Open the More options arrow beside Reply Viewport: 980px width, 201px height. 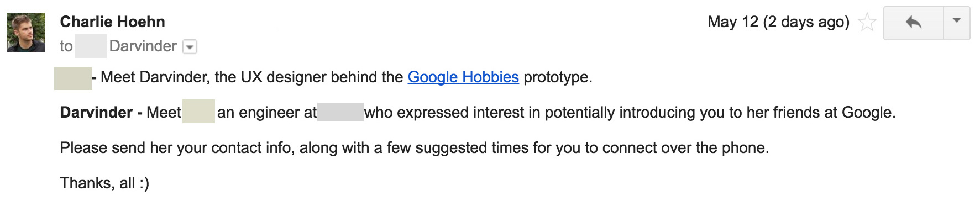click(x=957, y=23)
